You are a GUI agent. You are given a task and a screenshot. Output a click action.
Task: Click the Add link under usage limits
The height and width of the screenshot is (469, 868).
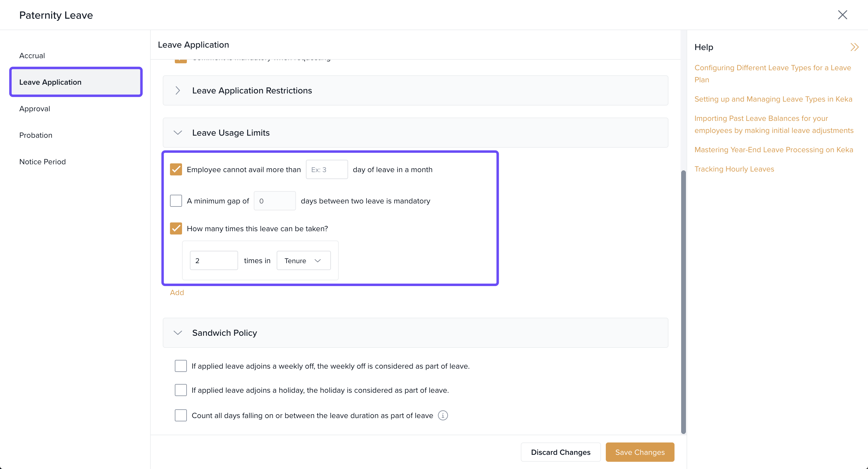click(177, 292)
